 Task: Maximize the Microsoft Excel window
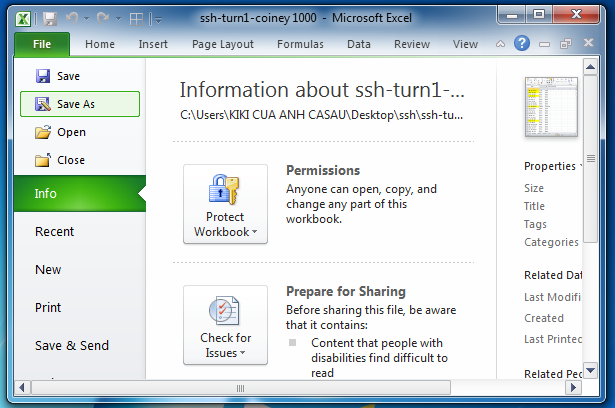pyautogui.click(x=539, y=15)
